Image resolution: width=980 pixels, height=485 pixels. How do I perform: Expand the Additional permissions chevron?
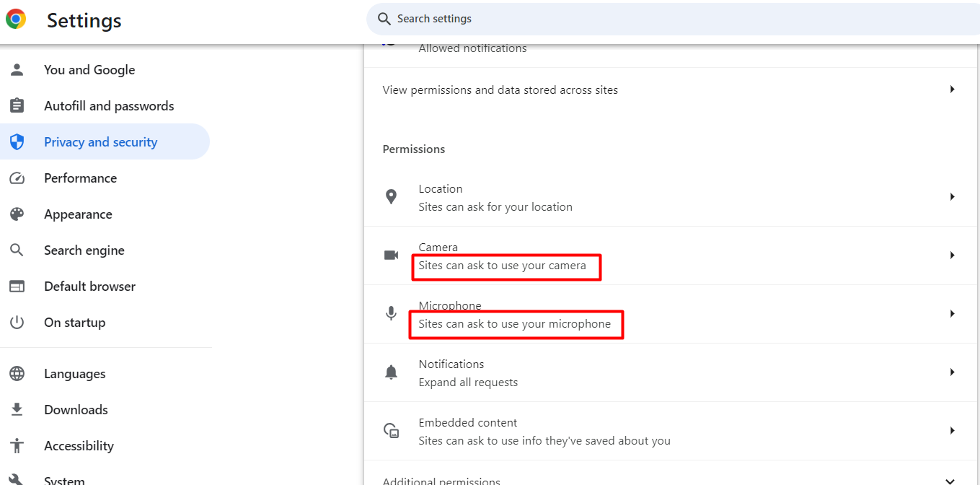(x=950, y=481)
